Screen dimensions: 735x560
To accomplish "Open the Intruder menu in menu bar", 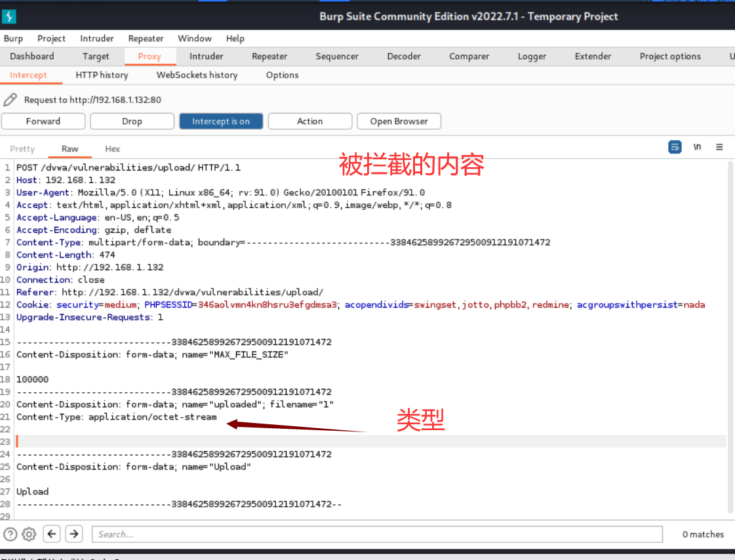I will click(96, 39).
